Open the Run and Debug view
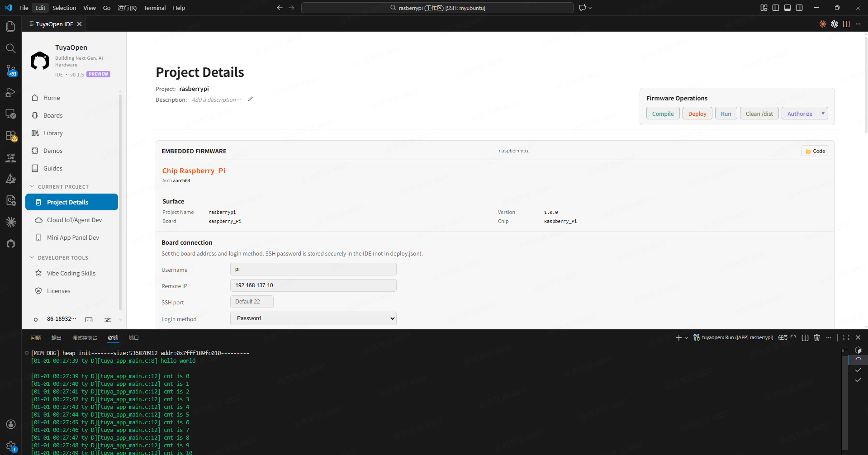The height and width of the screenshot is (455, 868). [11, 92]
